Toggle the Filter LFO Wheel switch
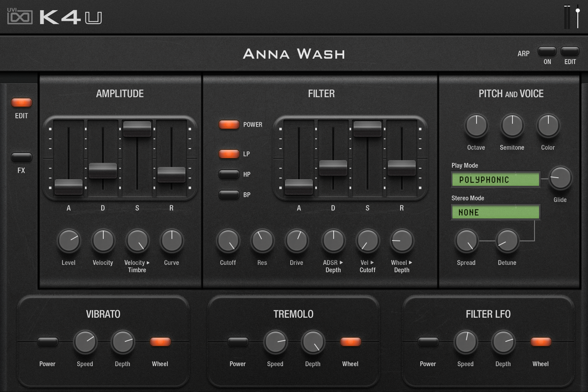Viewport: 588px width, 392px height. coord(541,342)
